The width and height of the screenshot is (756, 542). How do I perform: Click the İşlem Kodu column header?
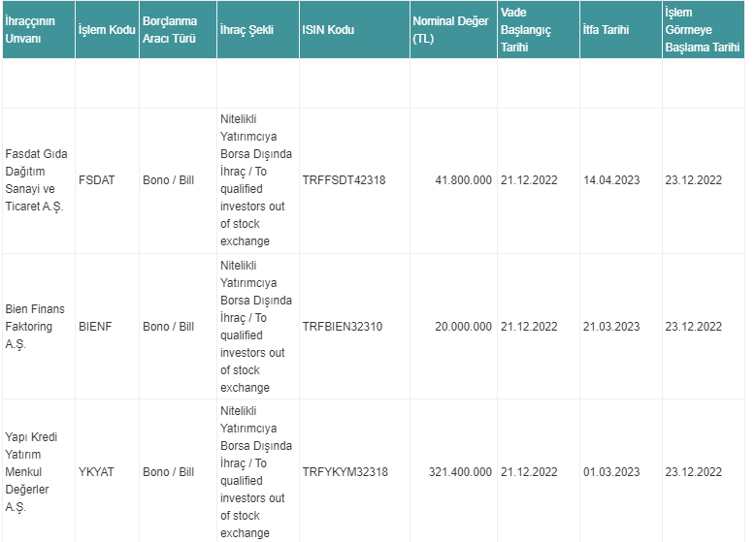point(107,30)
